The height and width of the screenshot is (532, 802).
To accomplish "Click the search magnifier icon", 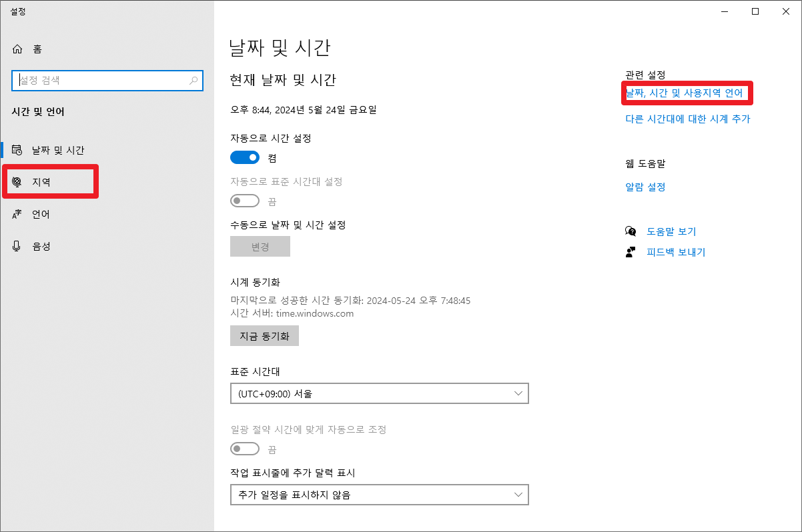I will [x=193, y=80].
